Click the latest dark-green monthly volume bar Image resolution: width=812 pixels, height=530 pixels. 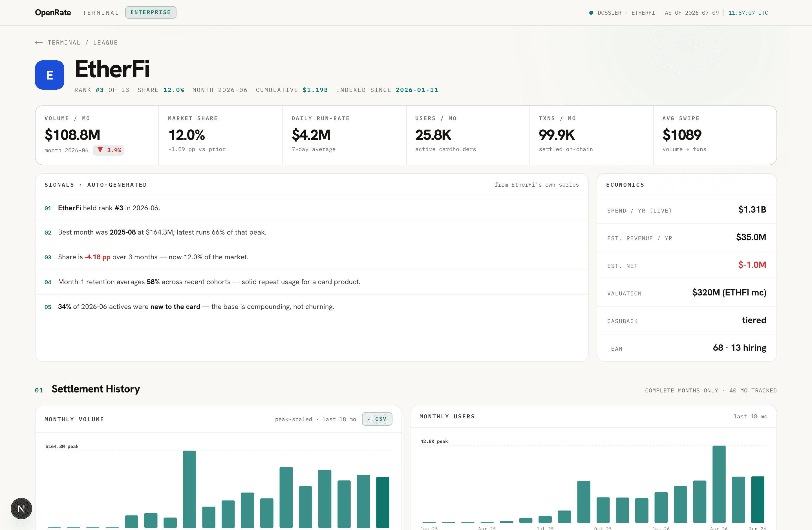pyautogui.click(x=383, y=502)
